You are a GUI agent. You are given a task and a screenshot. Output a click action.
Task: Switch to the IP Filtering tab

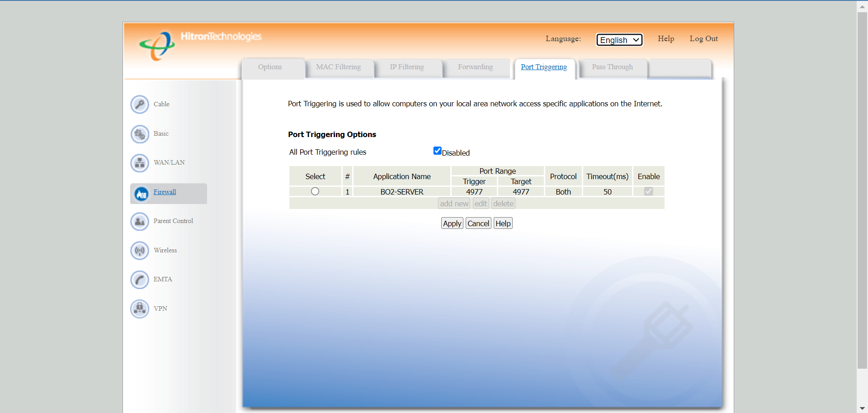coord(407,67)
